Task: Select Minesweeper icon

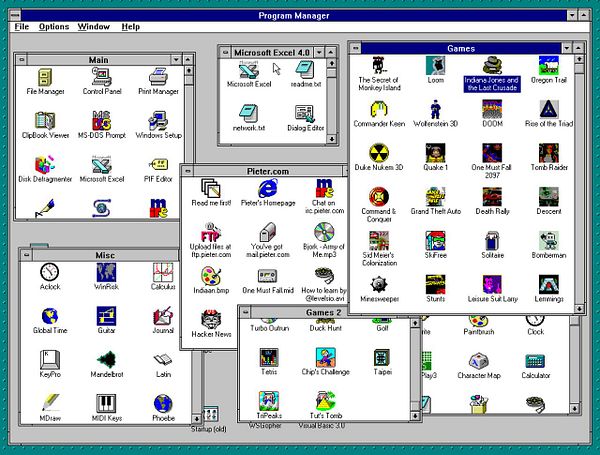Action: click(x=379, y=289)
